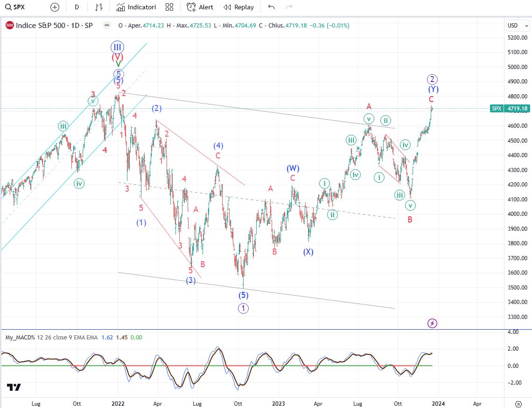Open the SPX symbol search
The image size is (532, 408).
(x=15, y=7)
